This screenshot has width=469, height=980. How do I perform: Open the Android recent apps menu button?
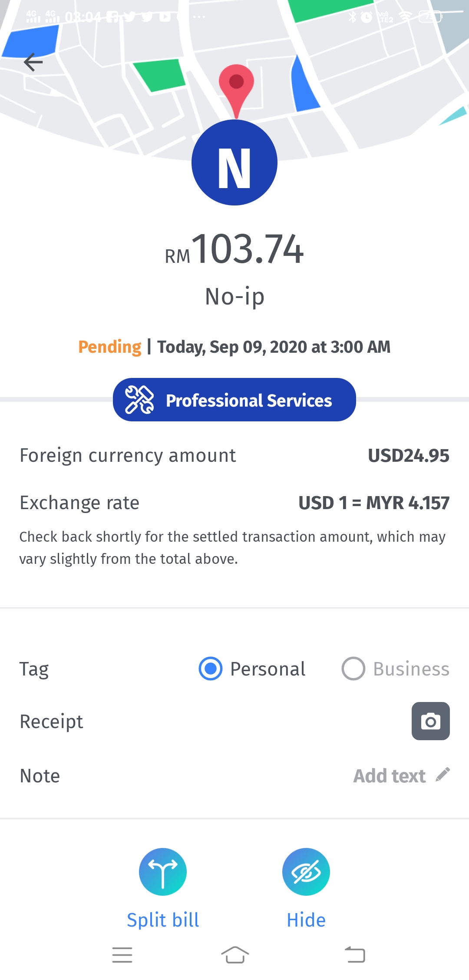[x=122, y=955]
